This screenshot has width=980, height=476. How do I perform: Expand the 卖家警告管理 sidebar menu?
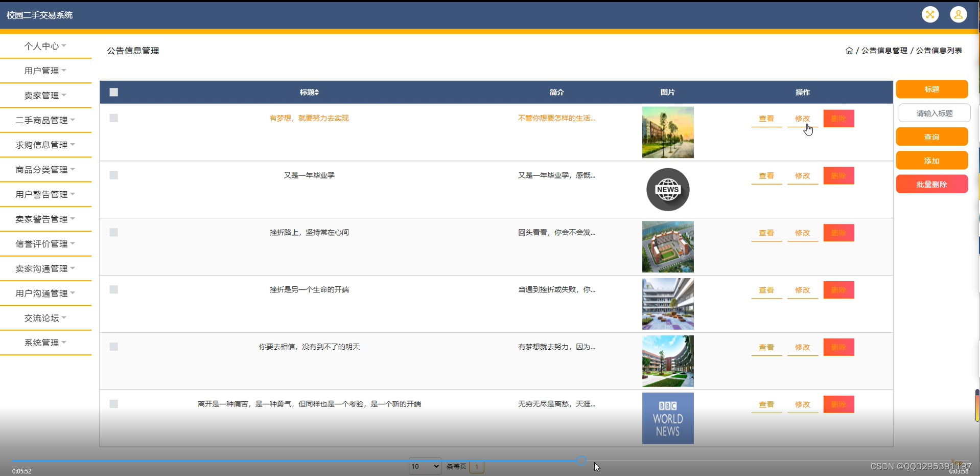tap(45, 219)
